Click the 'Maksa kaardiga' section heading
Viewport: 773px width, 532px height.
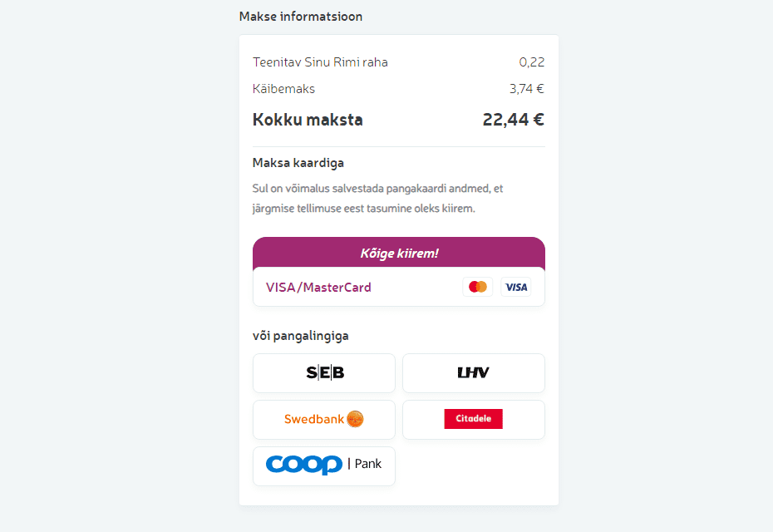298,163
